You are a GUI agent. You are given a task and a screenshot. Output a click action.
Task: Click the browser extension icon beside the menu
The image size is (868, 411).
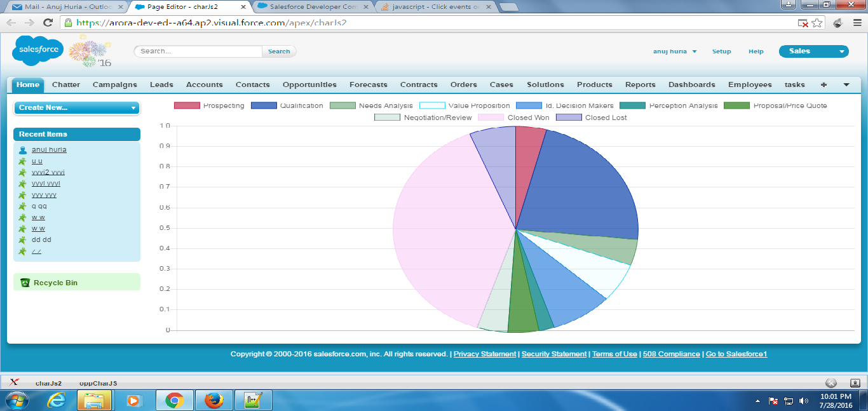click(837, 23)
